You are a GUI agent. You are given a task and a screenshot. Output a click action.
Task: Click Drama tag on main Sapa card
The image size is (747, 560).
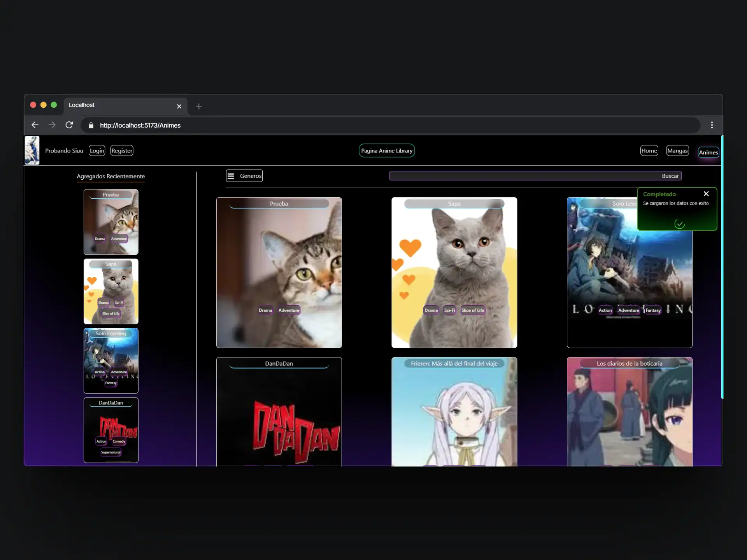431,310
